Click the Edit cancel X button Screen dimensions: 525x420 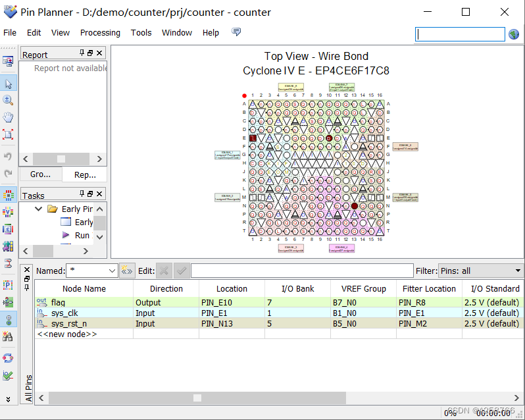pos(164,271)
